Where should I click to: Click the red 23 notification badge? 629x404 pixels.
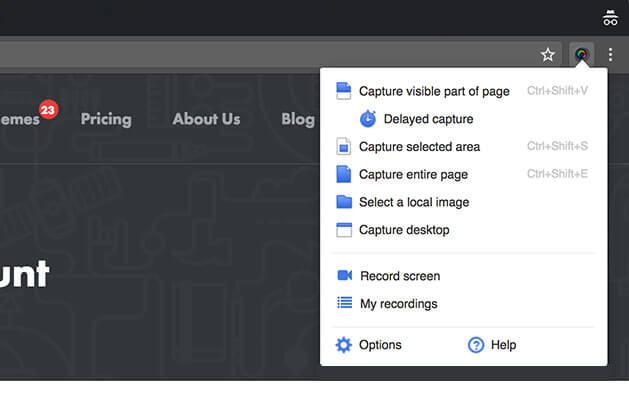(49, 110)
